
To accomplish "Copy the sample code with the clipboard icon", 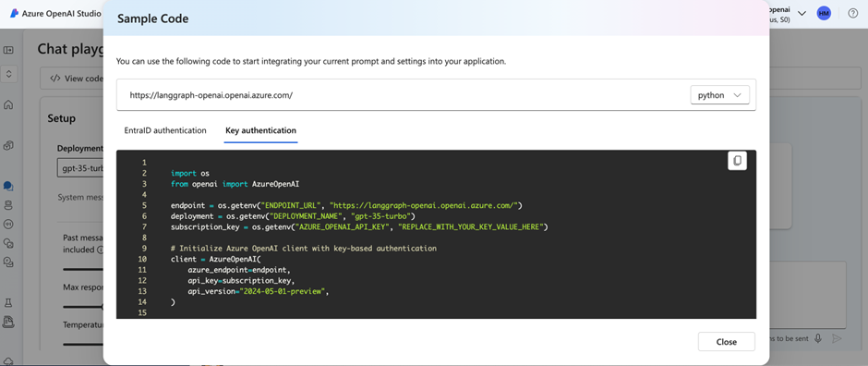I will [737, 161].
